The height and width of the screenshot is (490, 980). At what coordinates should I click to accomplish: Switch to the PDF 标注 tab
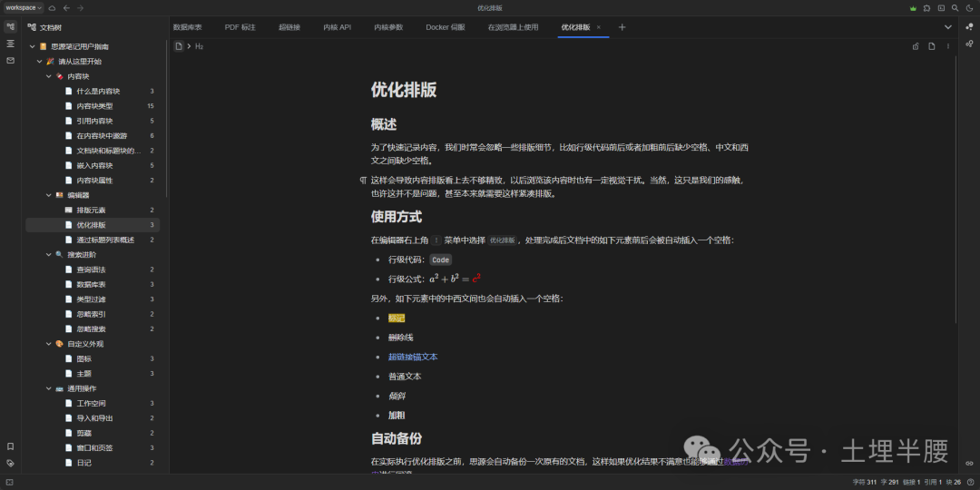coord(240,27)
